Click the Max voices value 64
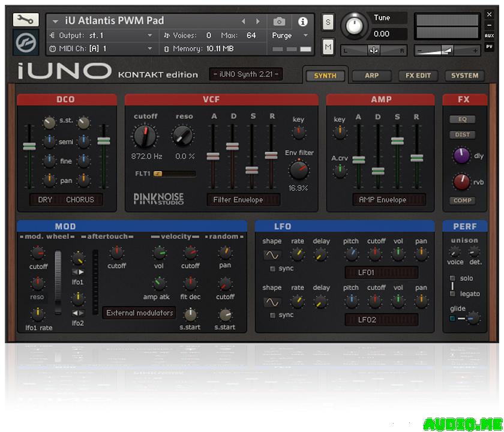The width and height of the screenshot is (504, 432). coord(251,35)
